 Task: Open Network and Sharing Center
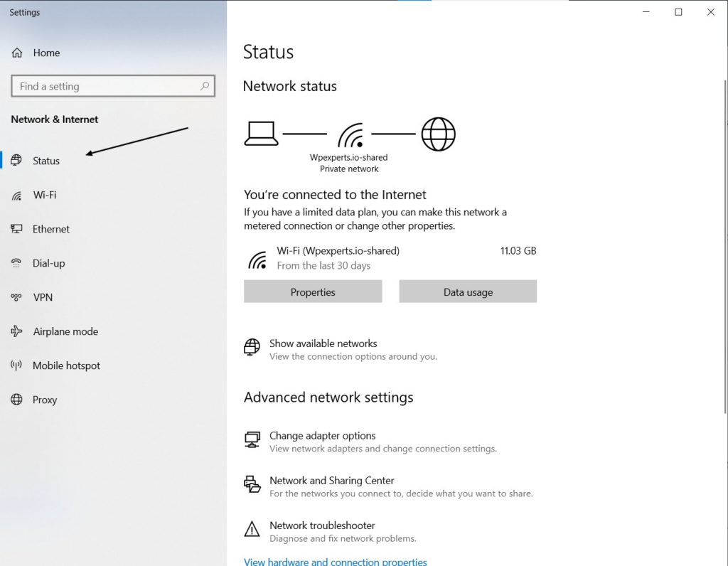pos(331,480)
